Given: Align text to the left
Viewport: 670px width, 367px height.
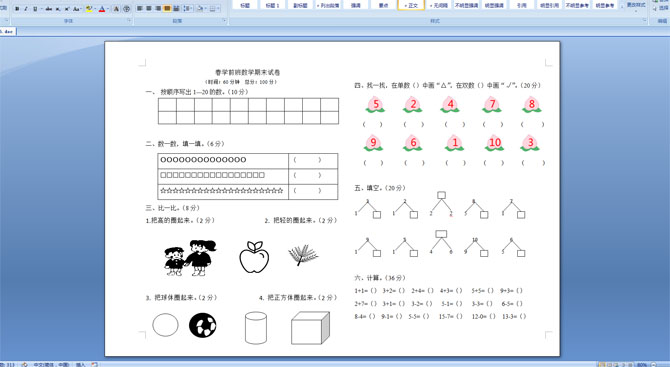Looking at the screenshot, I should point(139,9).
